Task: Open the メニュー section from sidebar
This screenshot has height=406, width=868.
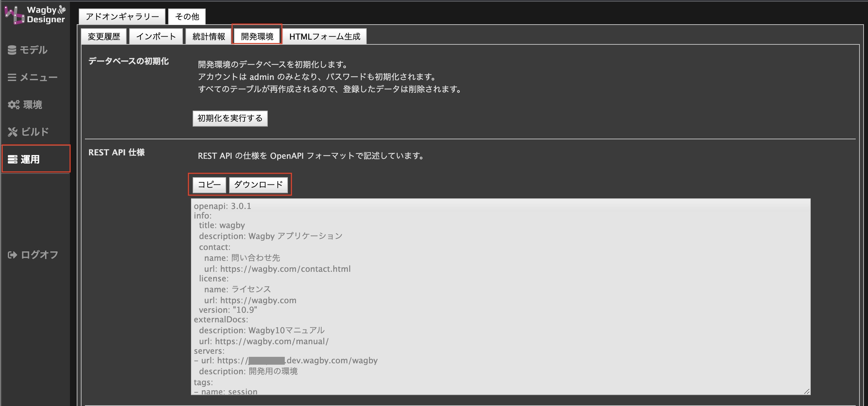Action: coord(12,78)
